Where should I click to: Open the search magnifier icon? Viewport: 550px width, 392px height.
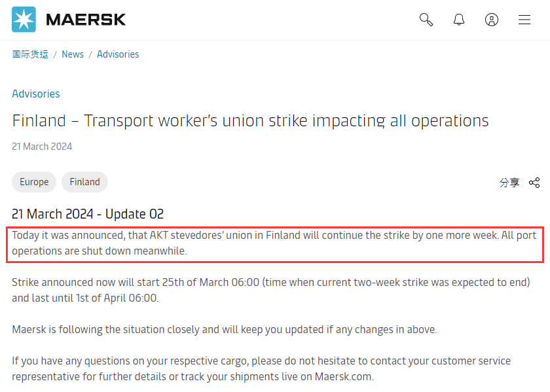click(426, 20)
